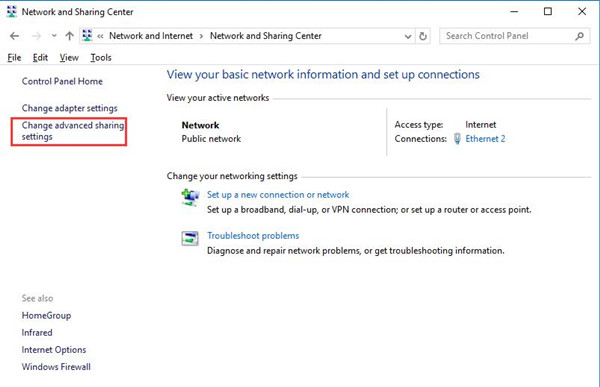Expand the address bar history dropdown
Viewport: 600px width, 387px height.
408,36
